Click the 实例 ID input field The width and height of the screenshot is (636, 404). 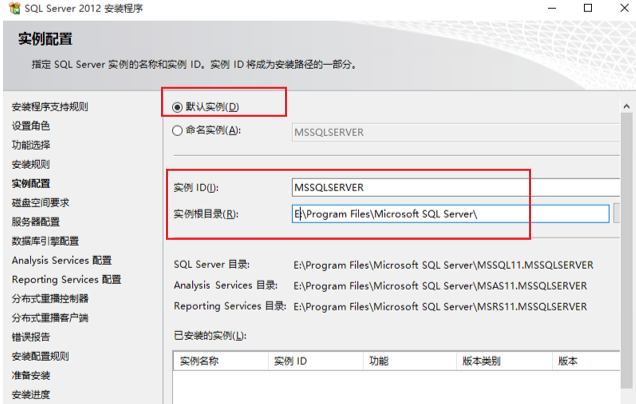click(456, 187)
